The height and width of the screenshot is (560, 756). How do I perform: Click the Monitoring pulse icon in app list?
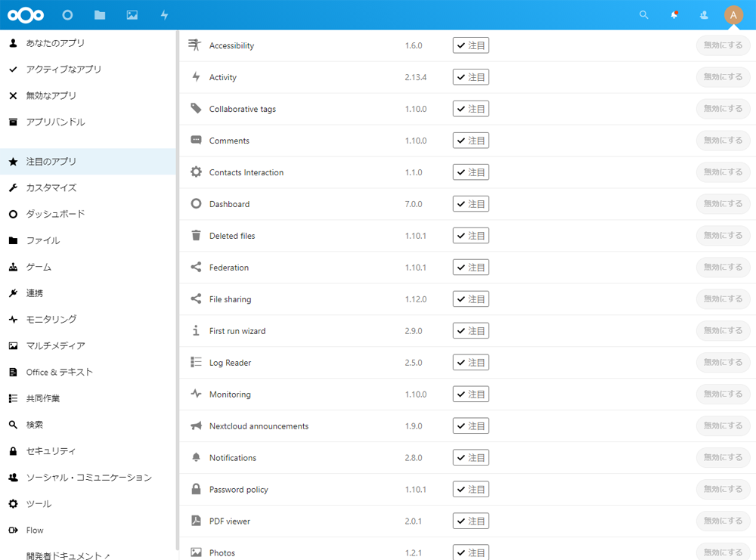[196, 394]
